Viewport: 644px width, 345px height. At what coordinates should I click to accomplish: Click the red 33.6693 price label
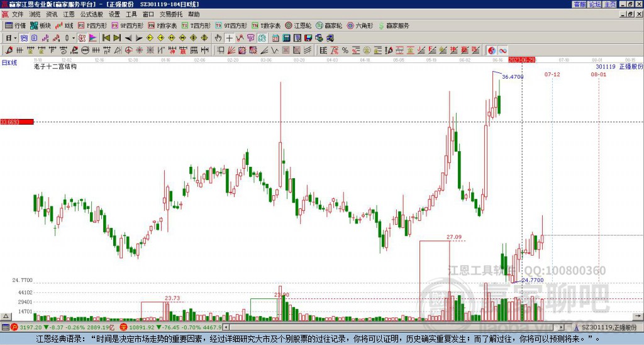[17, 122]
